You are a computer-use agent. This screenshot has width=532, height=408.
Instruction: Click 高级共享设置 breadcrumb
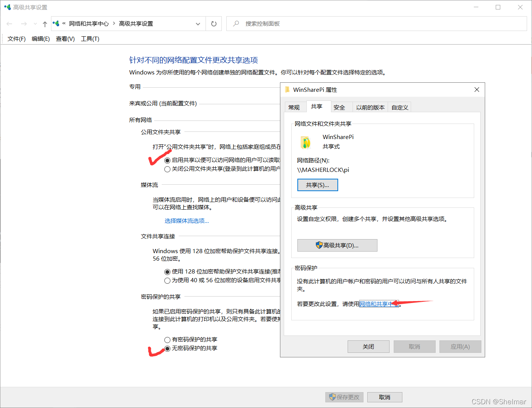(x=136, y=23)
